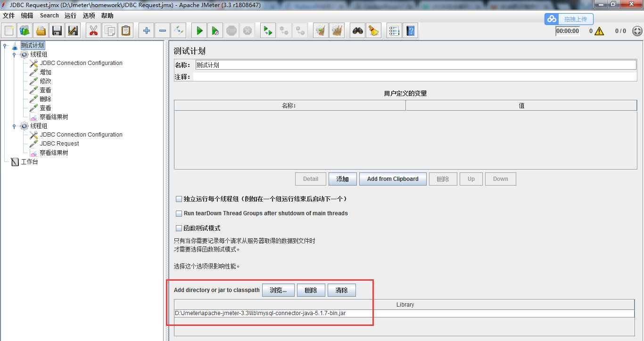
Task: Open the Search menu
Action: coord(50,16)
